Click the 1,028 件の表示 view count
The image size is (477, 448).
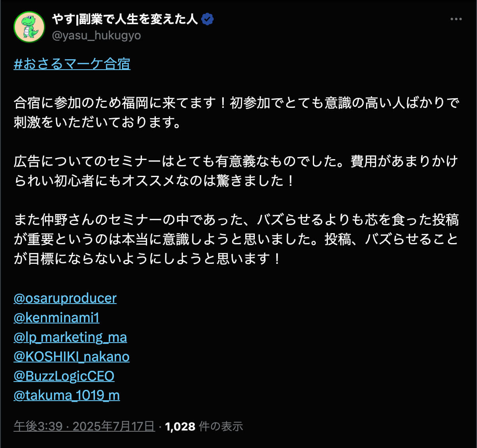coord(204,427)
